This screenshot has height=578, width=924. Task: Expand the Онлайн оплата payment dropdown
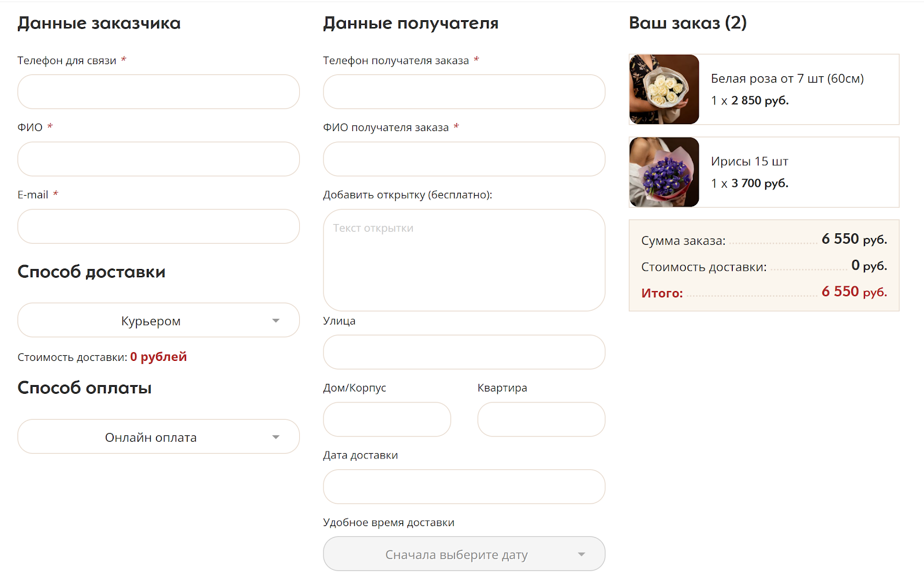[x=151, y=437]
